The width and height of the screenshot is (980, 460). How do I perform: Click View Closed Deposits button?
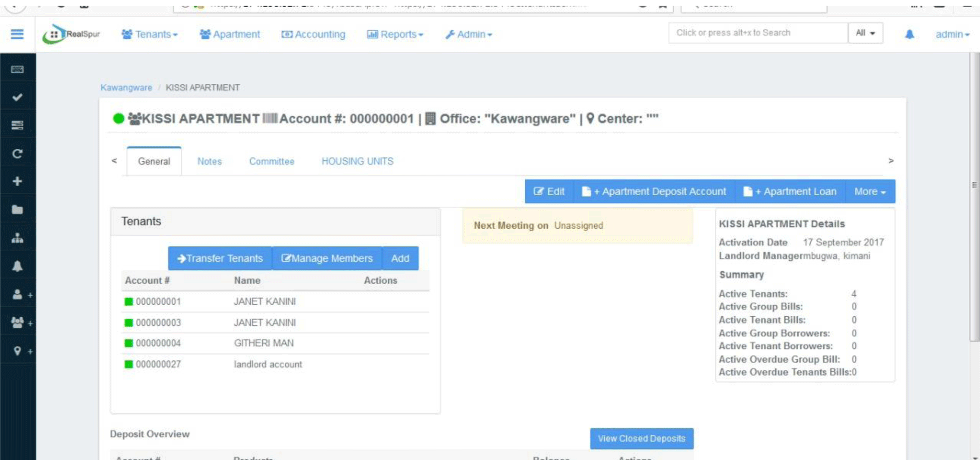[641, 438]
